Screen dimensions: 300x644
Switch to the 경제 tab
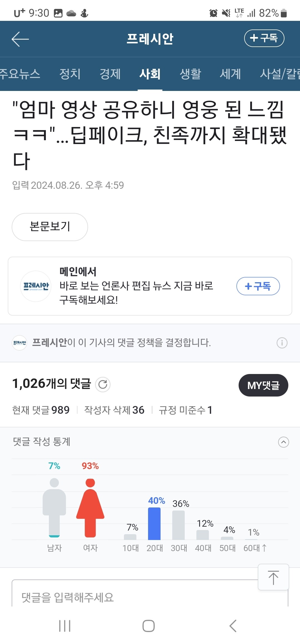pyautogui.click(x=110, y=74)
